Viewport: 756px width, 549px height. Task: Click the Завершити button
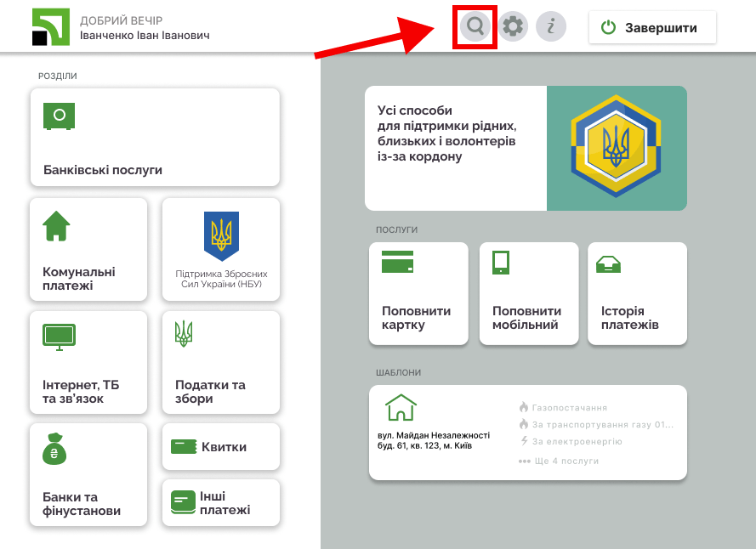coord(652,27)
